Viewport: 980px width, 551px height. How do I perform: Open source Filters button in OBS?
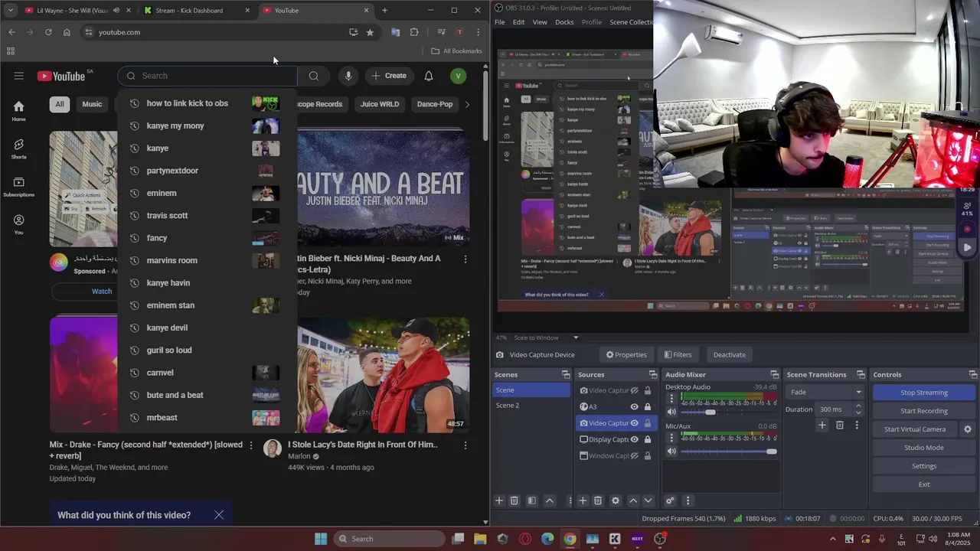pyautogui.click(x=678, y=354)
